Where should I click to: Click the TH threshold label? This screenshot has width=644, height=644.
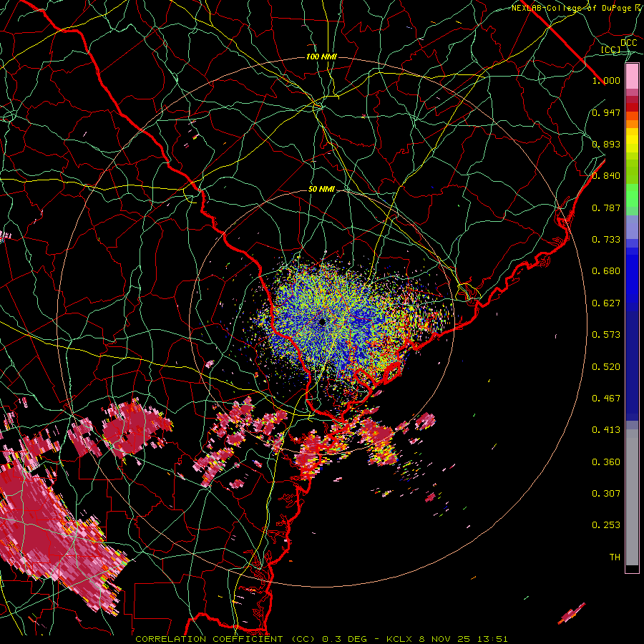(615, 557)
